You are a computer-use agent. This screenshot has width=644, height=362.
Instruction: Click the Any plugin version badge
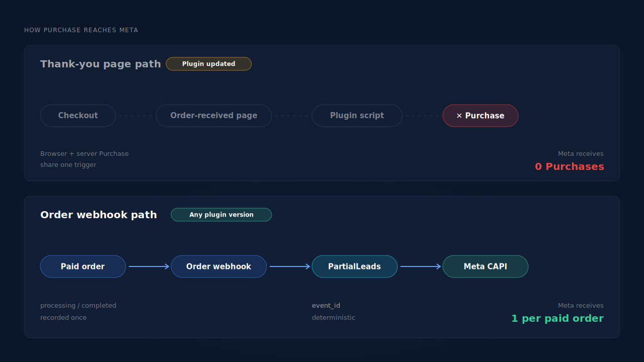pos(221,215)
